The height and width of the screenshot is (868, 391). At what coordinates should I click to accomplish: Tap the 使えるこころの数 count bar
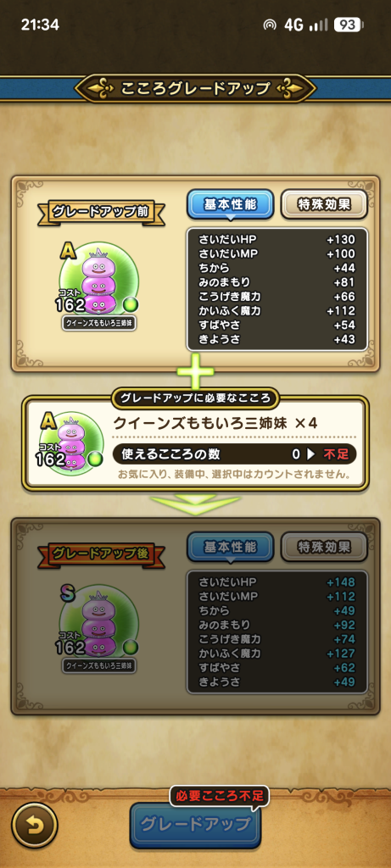[234, 454]
